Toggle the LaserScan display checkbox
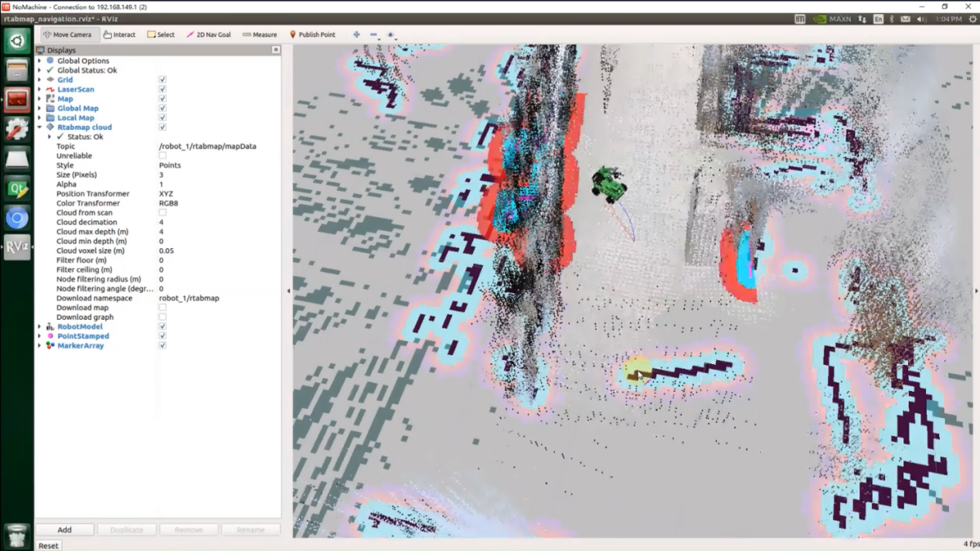Image resolution: width=980 pixels, height=551 pixels. pos(162,89)
